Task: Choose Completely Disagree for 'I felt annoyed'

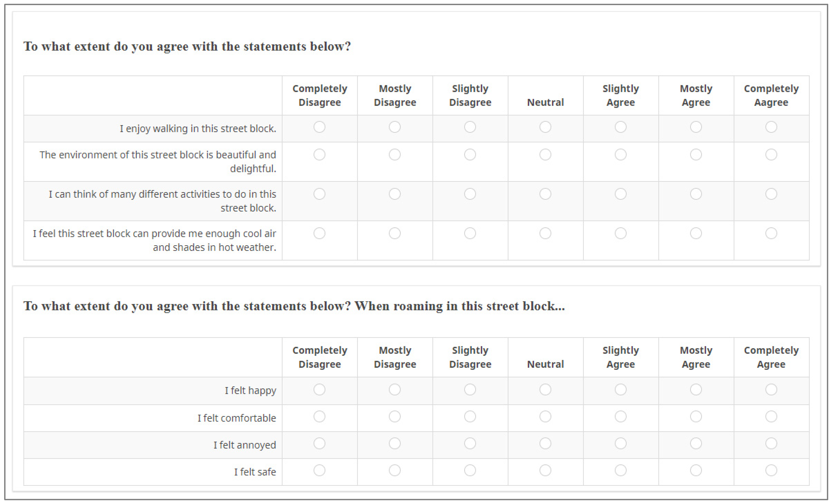Action: [x=319, y=443]
